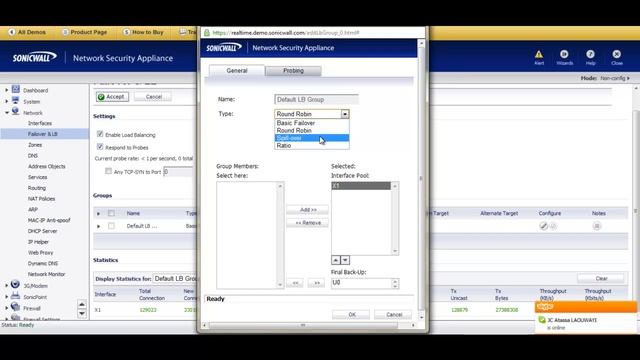Click the Clear statistics button
640x360 pixels.
coord(601,278)
